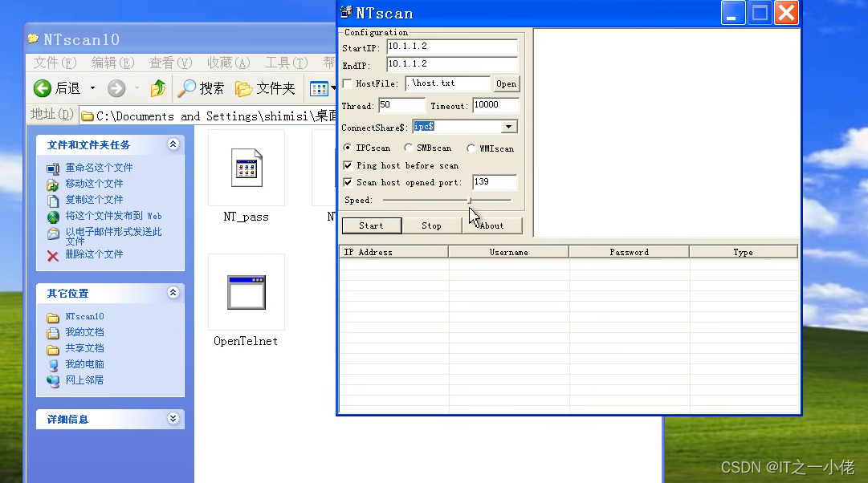This screenshot has height=483, width=868.
Task: Click email this file task link
Action: click(x=113, y=236)
